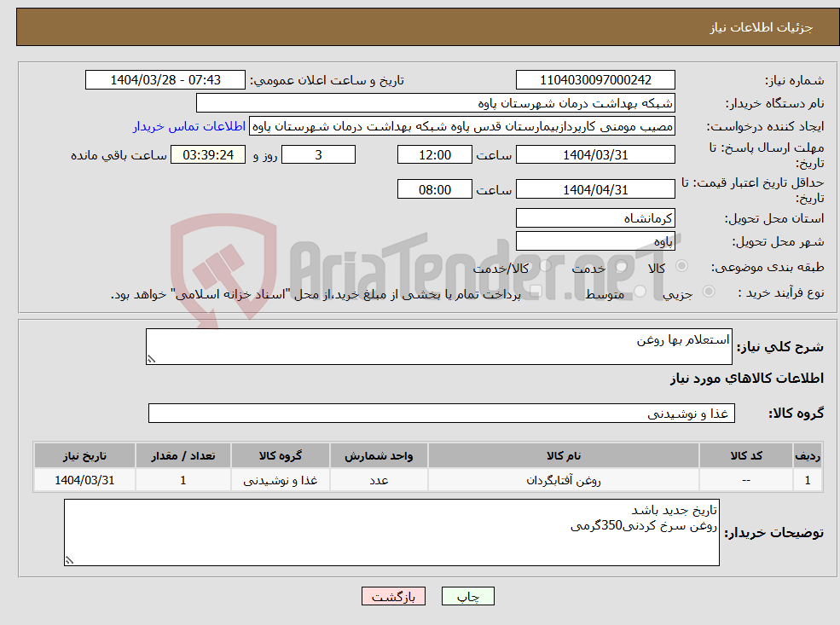The width and height of the screenshot is (840, 625).
Task: Click the جزئیات اطلاعات نیاز header title
Action: point(762,27)
